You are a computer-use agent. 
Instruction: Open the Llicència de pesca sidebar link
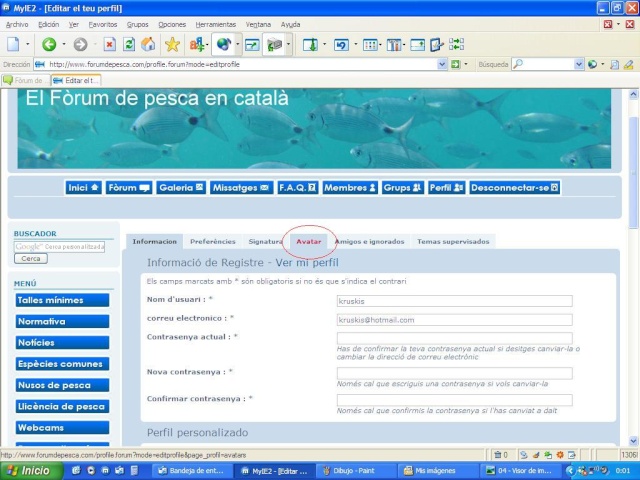tap(62, 406)
